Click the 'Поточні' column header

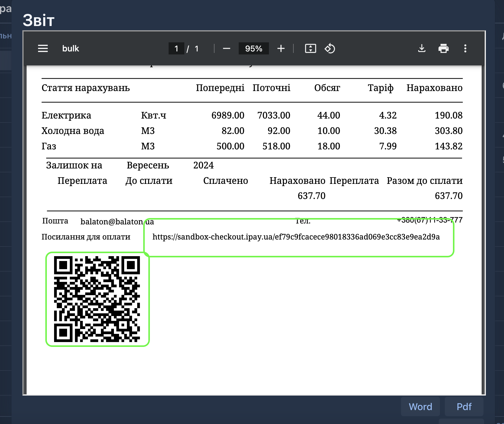point(271,88)
